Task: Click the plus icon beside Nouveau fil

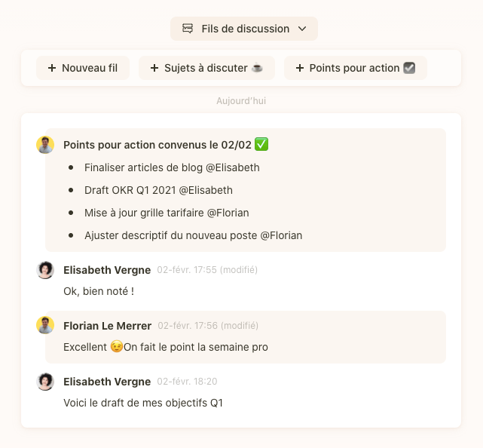Action: click(x=52, y=68)
